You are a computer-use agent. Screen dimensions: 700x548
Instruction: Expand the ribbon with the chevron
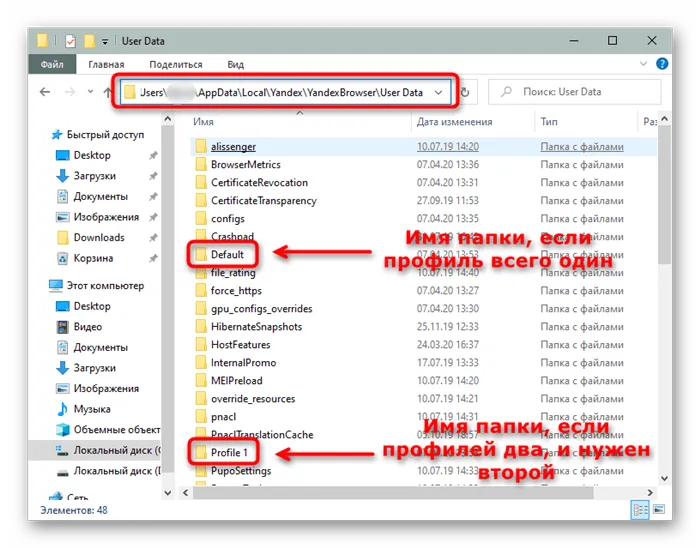tap(643, 64)
